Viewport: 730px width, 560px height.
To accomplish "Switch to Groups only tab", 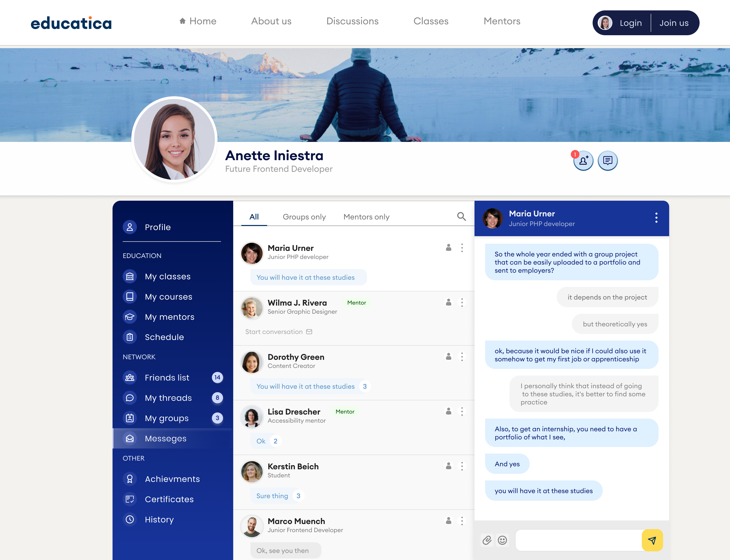I will coord(304,217).
